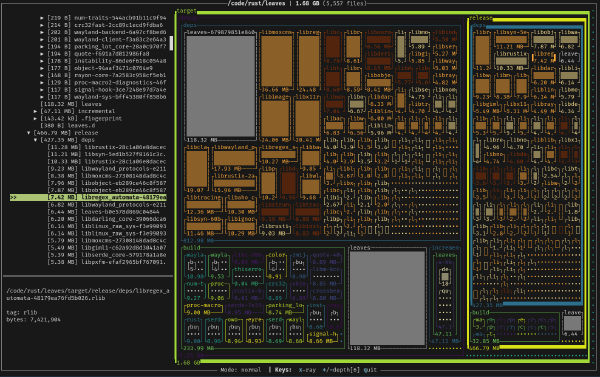
Task: Select the libdarling_core file entry
Action: click(x=107, y=219)
